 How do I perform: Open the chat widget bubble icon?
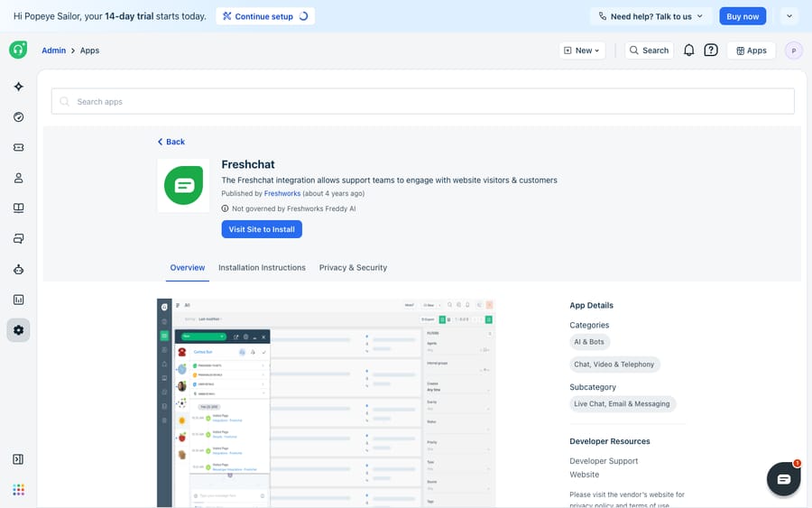click(783, 479)
